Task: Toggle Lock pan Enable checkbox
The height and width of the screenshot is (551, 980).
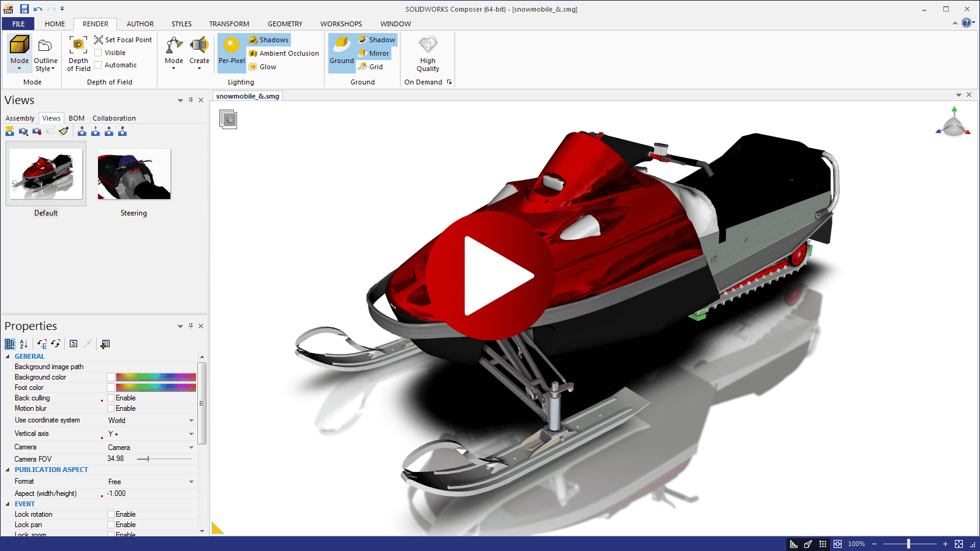Action: pos(111,525)
